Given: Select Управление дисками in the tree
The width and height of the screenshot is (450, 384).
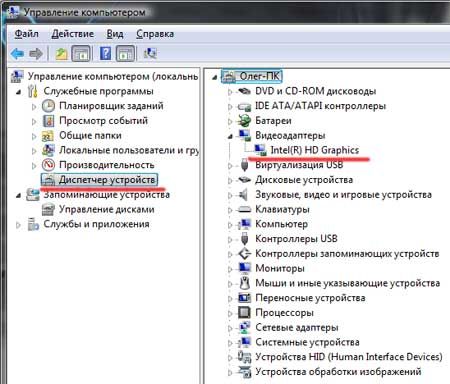Looking at the screenshot, I should tap(107, 209).
